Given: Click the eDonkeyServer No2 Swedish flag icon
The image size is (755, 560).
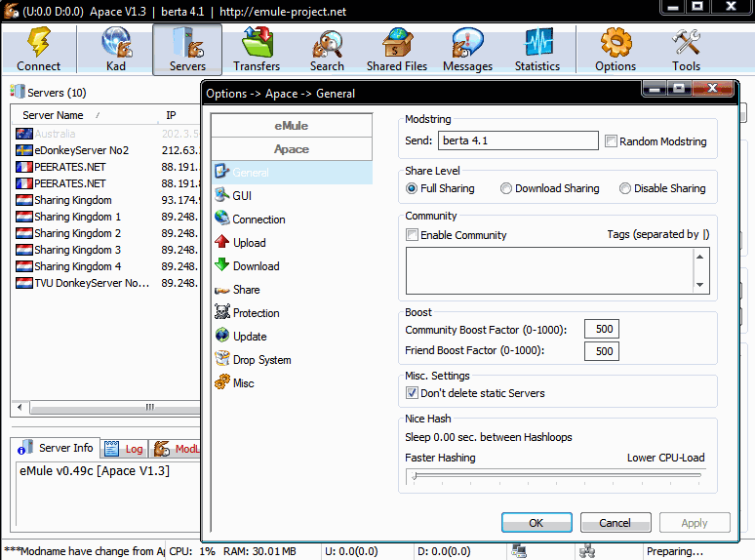Looking at the screenshot, I should [24, 150].
